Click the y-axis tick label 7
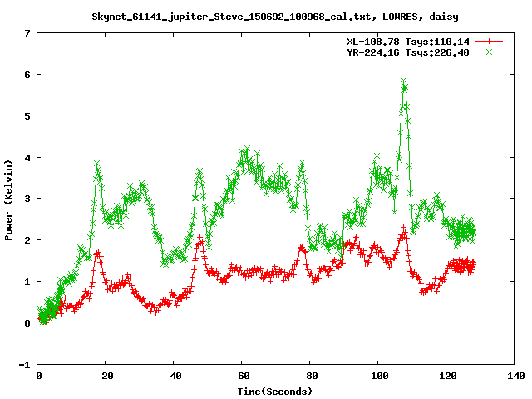This screenshot has width=532, height=399. coord(27,33)
